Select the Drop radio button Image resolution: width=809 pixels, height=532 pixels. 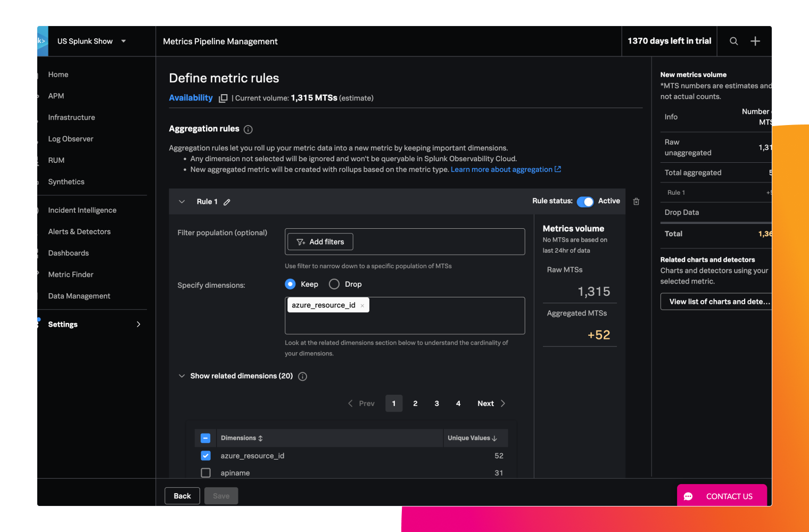coord(334,284)
